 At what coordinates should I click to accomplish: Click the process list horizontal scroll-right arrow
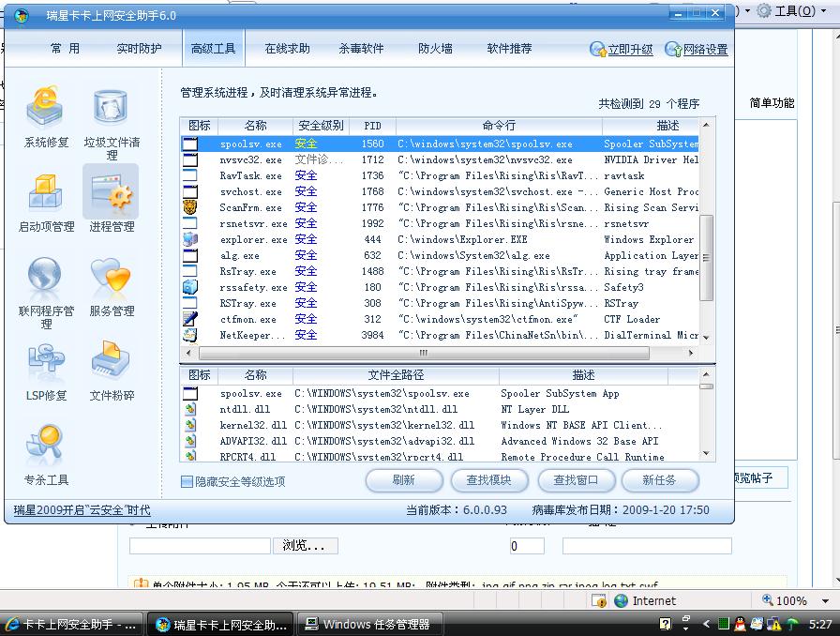(x=691, y=353)
